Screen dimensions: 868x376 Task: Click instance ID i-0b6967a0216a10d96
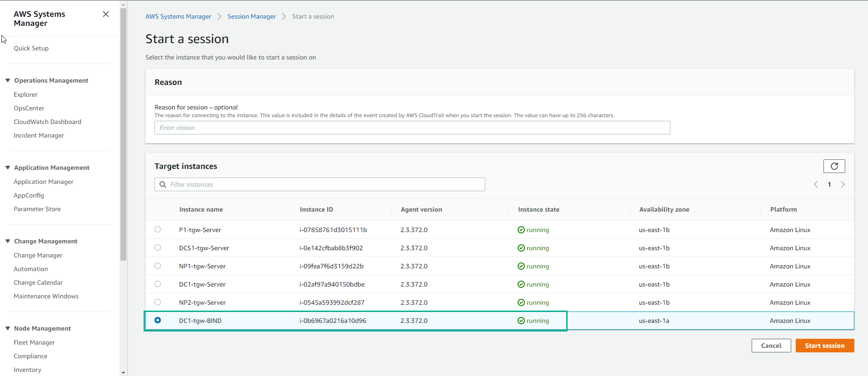[333, 321]
